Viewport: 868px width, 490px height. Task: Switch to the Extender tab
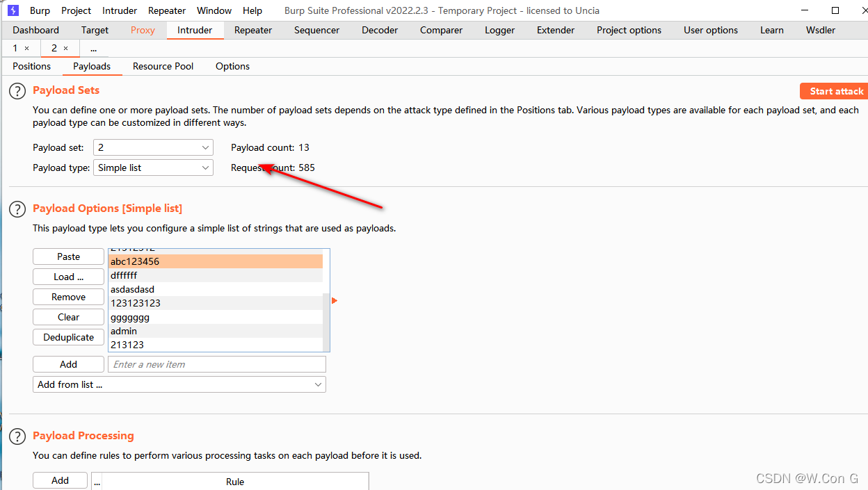pyautogui.click(x=556, y=30)
